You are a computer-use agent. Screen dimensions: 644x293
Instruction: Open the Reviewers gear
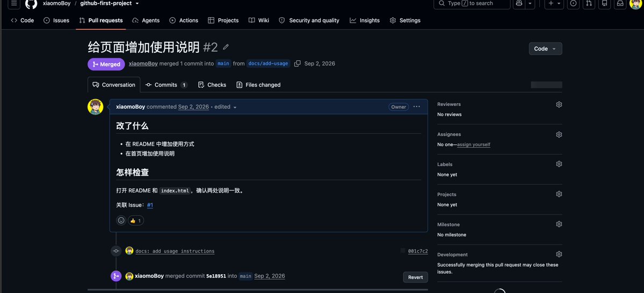[x=559, y=104]
